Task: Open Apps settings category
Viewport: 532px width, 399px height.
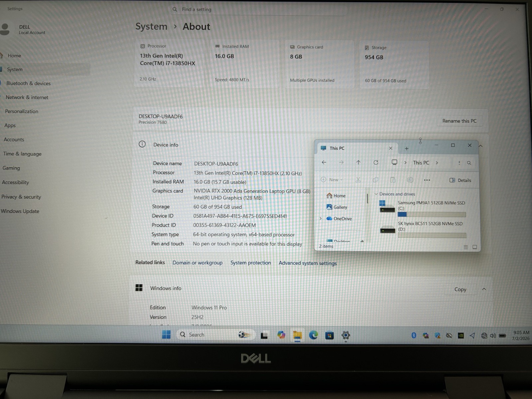Action: pyautogui.click(x=10, y=125)
